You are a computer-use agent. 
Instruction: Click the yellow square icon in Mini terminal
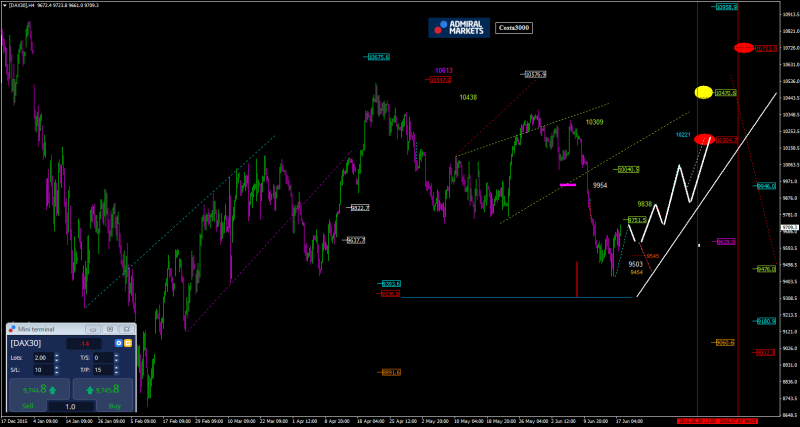click(127, 343)
